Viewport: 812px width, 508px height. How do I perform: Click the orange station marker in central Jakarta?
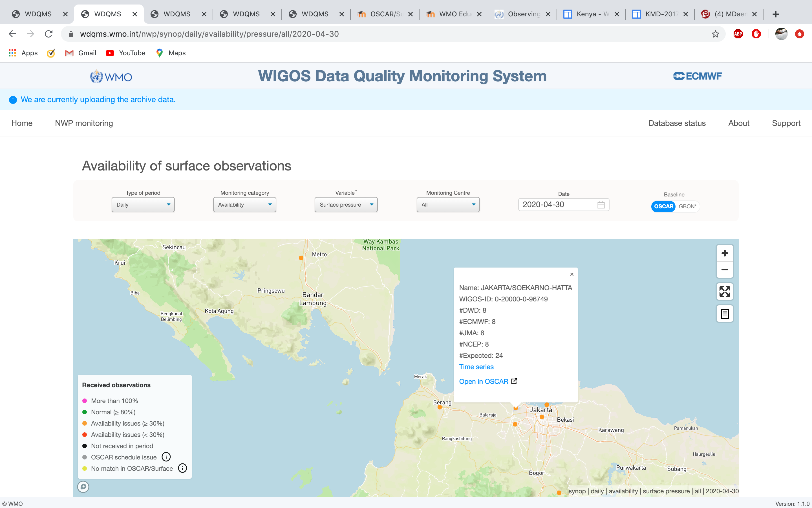pos(542,417)
